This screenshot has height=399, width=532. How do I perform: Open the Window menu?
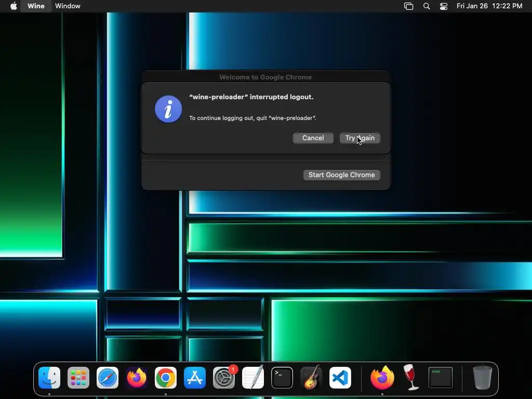[68, 6]
